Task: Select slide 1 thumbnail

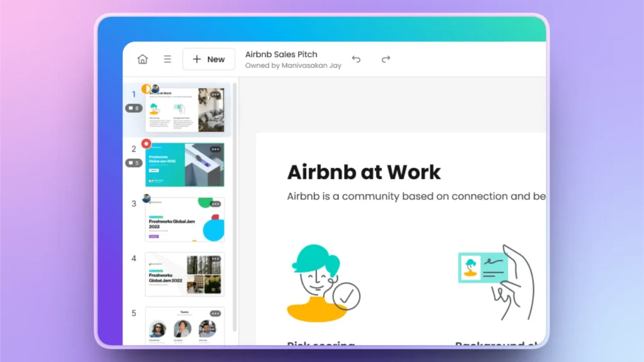Action: coord(185,109)
